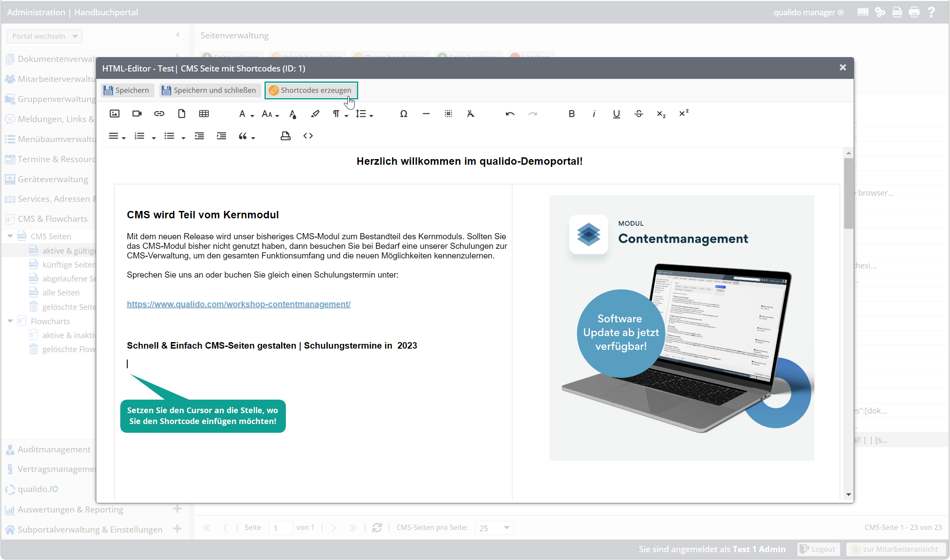
Task: Insert a table with the grid icon
Action: click(204, 114)
